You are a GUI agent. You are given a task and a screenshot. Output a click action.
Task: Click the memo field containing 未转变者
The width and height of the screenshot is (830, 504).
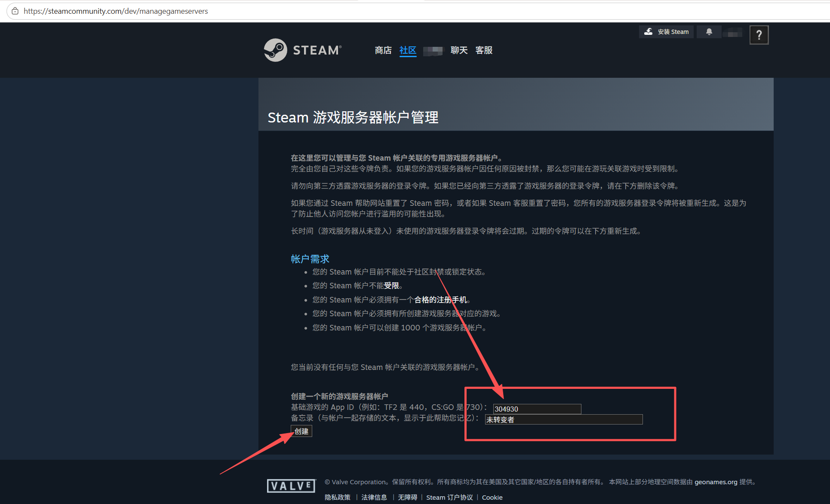coord(563,420)
